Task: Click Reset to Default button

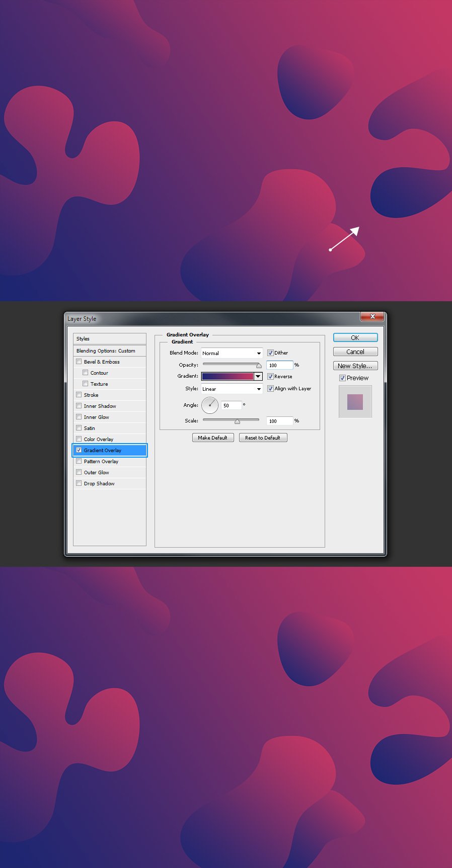Action: click(x=263, y=438)
